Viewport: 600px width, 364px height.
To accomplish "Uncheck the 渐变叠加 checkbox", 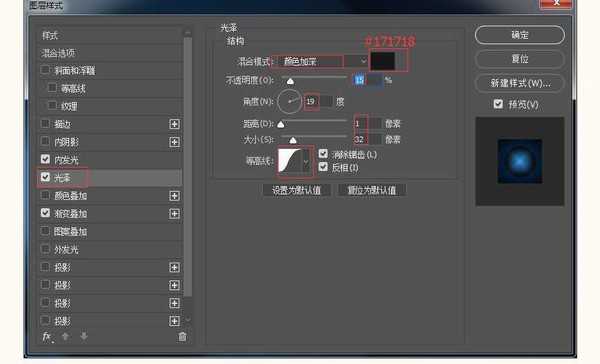I will (x=45, y=212).
